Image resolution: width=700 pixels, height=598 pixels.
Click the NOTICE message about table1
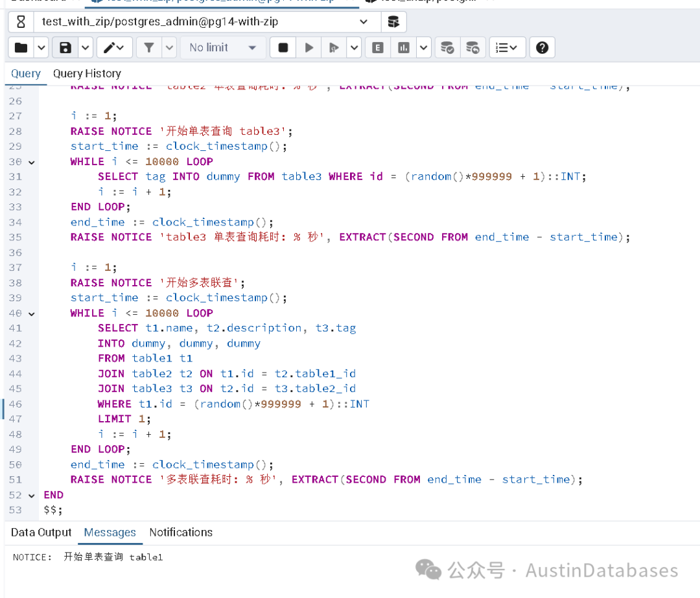87,557
